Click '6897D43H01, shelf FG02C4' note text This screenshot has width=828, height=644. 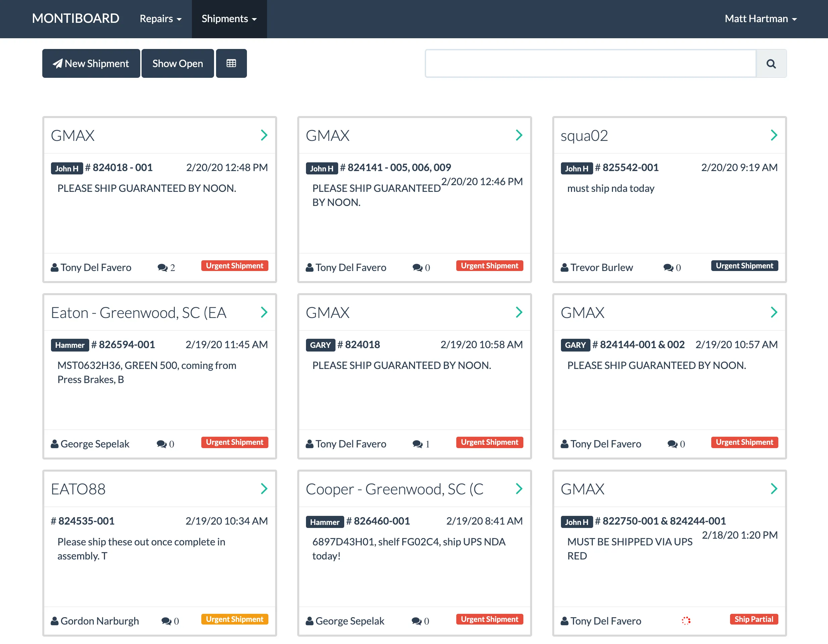tap(409, 549)
